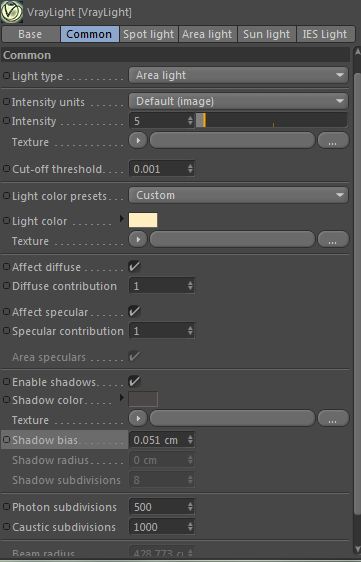The width and height of the screenshot is (361, 562).
Task: Click Shadow texture browse ellipsis button
Action: (333, 418)
